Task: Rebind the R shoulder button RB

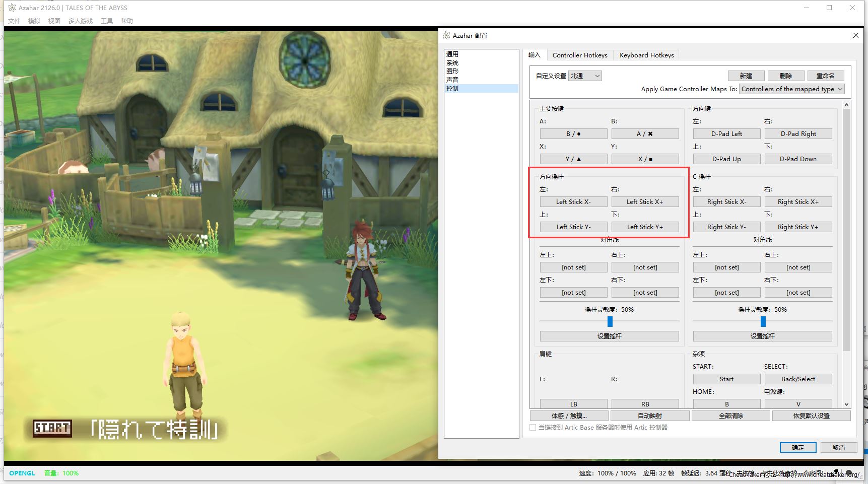Action: (645, 404)
